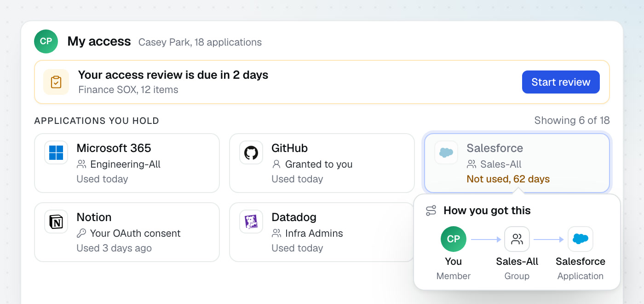This screenshot has width=644, height=304.
Task: Click the Microsoft 365 Windows logo icon
Action: (56, 152)
